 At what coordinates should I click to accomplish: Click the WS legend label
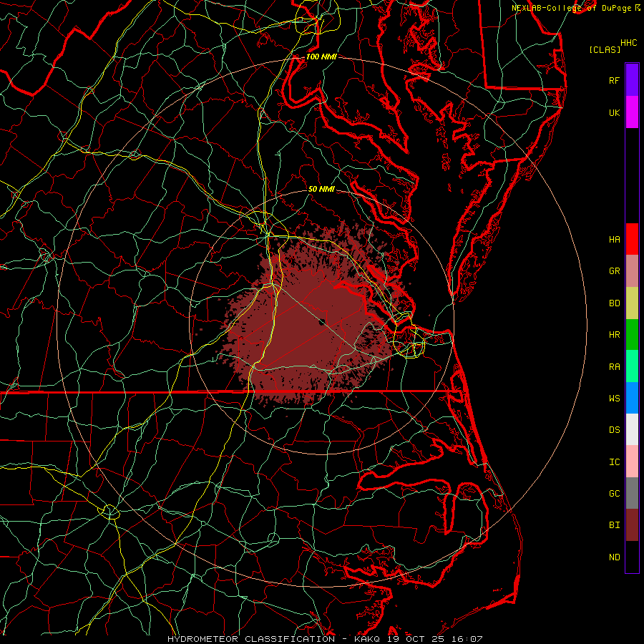[614, 399]
